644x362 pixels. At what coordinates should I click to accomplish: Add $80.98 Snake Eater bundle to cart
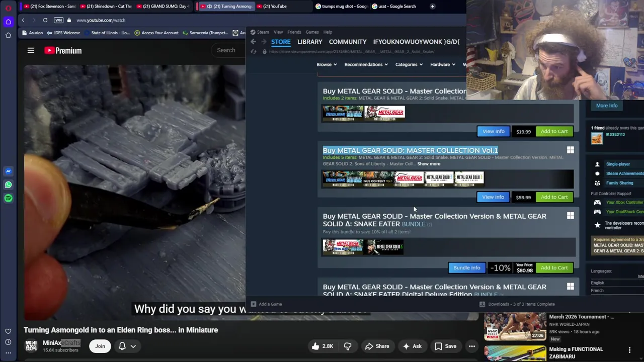554,267
